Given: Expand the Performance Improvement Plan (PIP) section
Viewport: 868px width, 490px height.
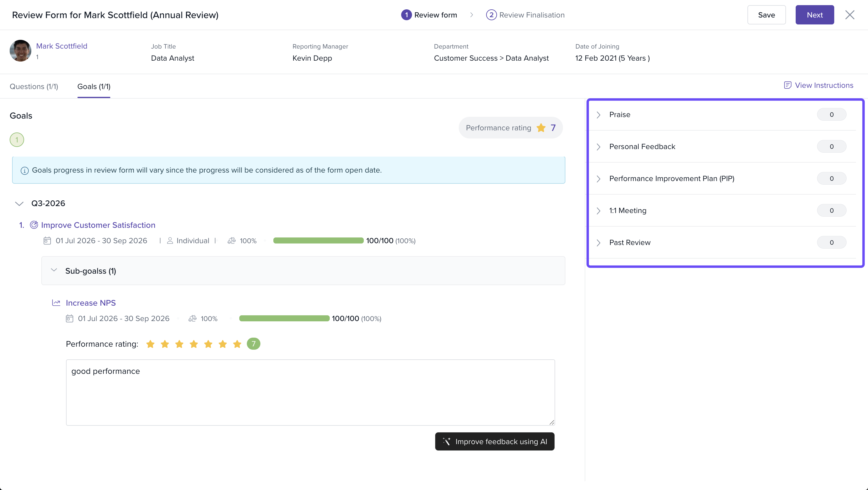Looking at the screenshot, I should point(722,178).
